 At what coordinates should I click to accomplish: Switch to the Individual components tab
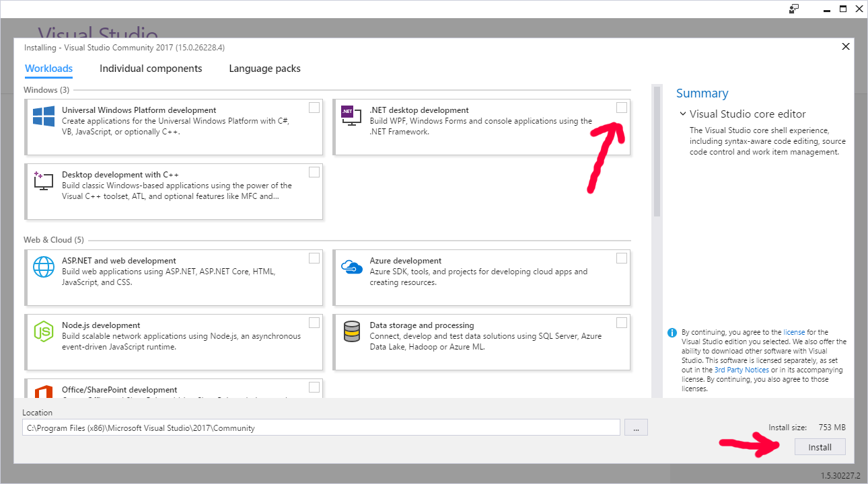151,68
